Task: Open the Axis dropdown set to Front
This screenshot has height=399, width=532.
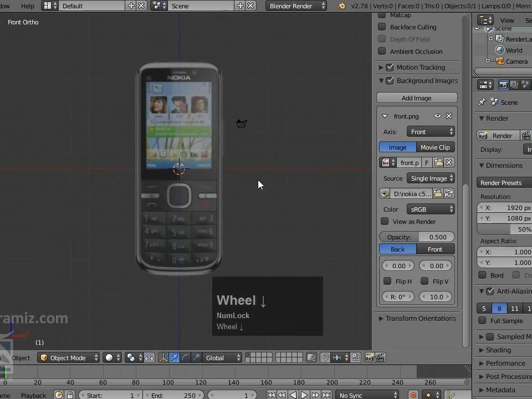Action: (x=431, y=132)
